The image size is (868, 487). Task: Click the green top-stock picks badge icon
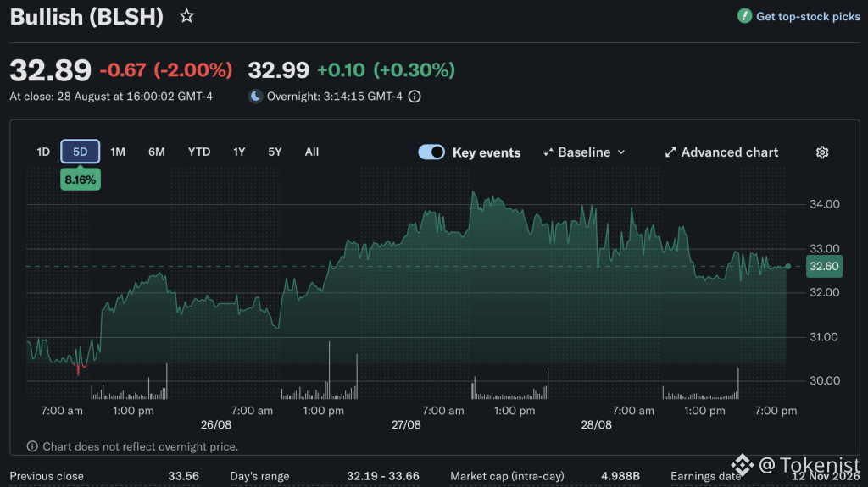pyautogui.click(x=744, y=16)
